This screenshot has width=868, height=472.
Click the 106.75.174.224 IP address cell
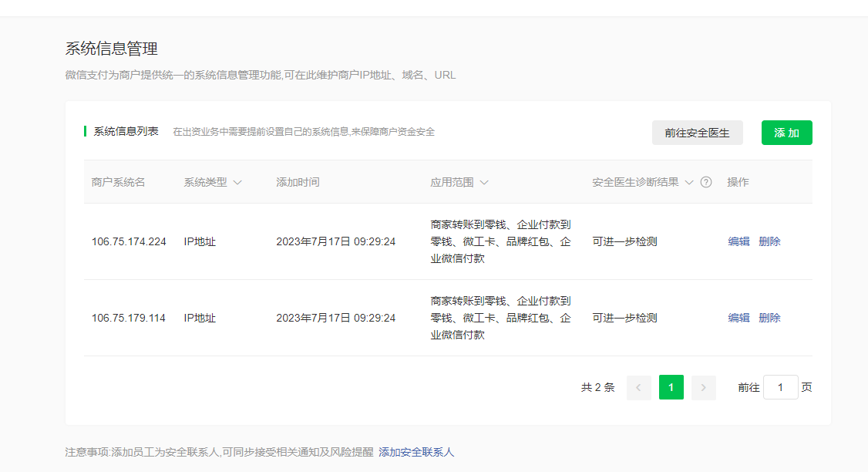[x=129, y=241]
